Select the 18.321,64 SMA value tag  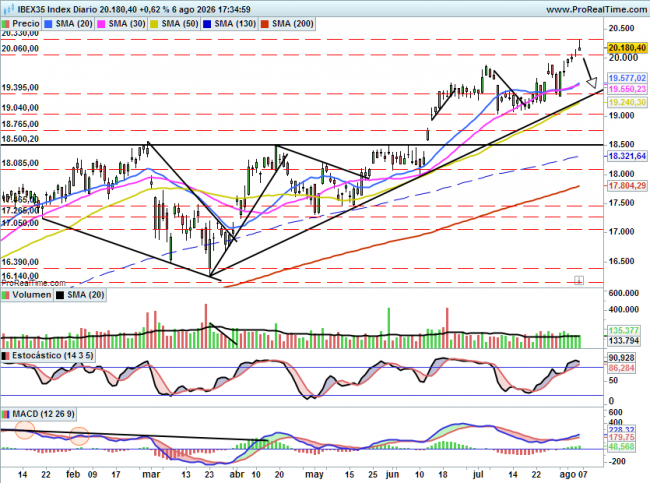click(627, 156)
